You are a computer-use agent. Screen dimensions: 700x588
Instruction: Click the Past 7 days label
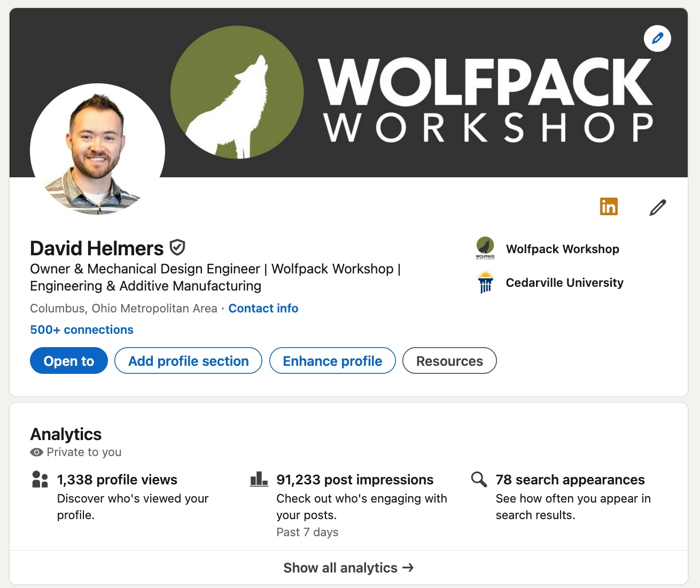pyautogui.click(x=307, y=532)
